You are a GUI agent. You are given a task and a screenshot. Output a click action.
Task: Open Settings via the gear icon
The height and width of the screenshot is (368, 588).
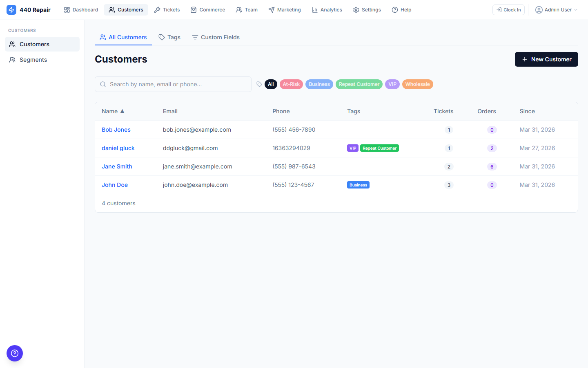355,9
